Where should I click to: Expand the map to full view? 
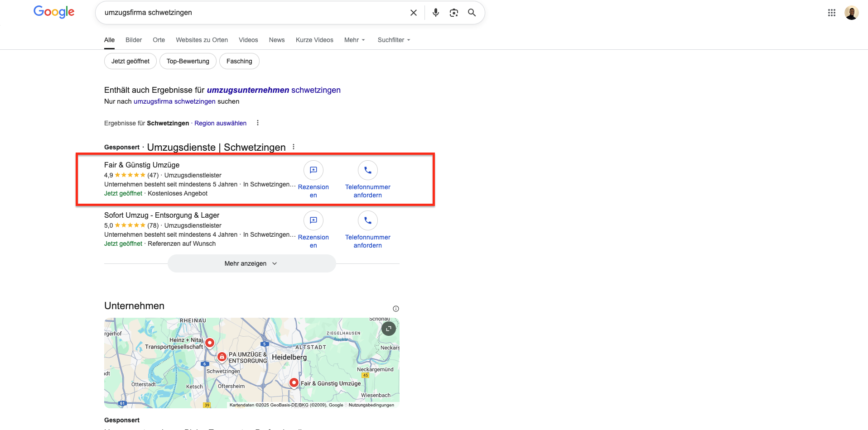point(389,329)
